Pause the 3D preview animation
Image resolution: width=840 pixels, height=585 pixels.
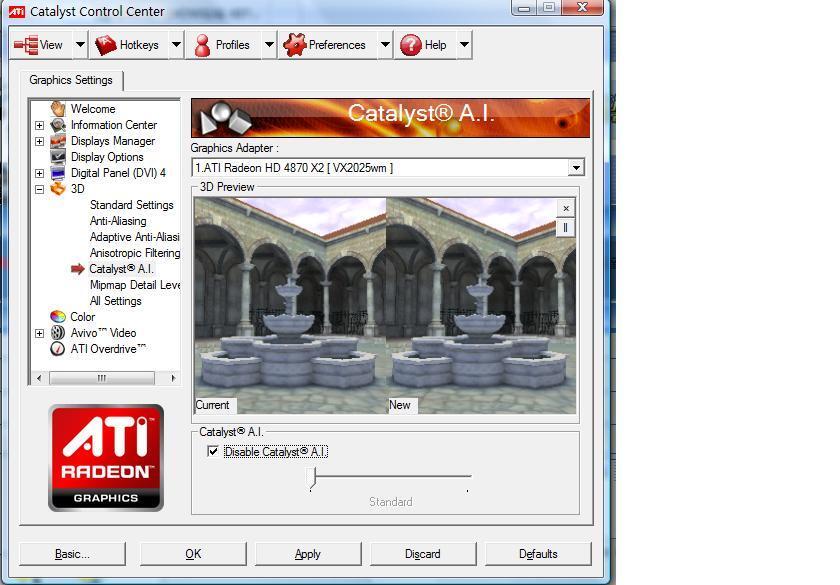pyautogui.click(x=565, y=227)
